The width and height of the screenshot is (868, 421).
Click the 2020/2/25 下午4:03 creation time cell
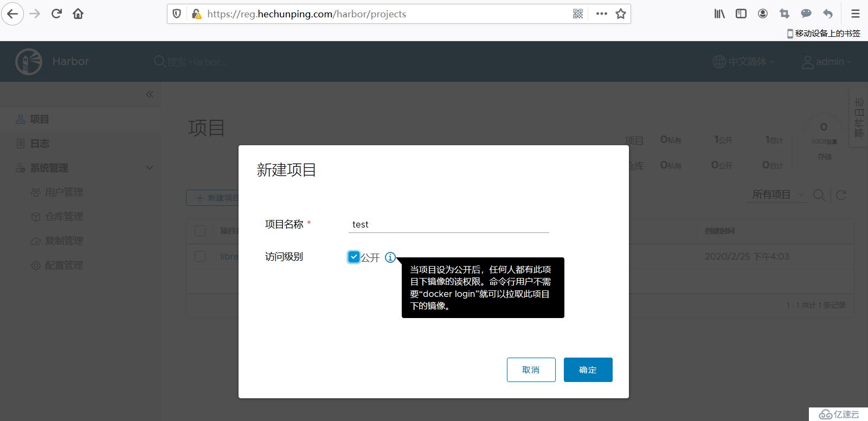coord(747,256)
